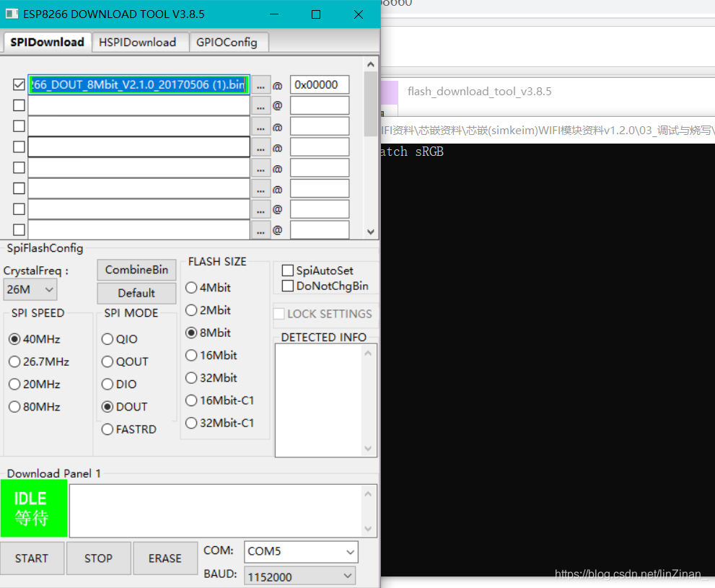715x588 pixels.
Task: Click the file list vertical scrollbar thumb
Action: tap(371, 104)
